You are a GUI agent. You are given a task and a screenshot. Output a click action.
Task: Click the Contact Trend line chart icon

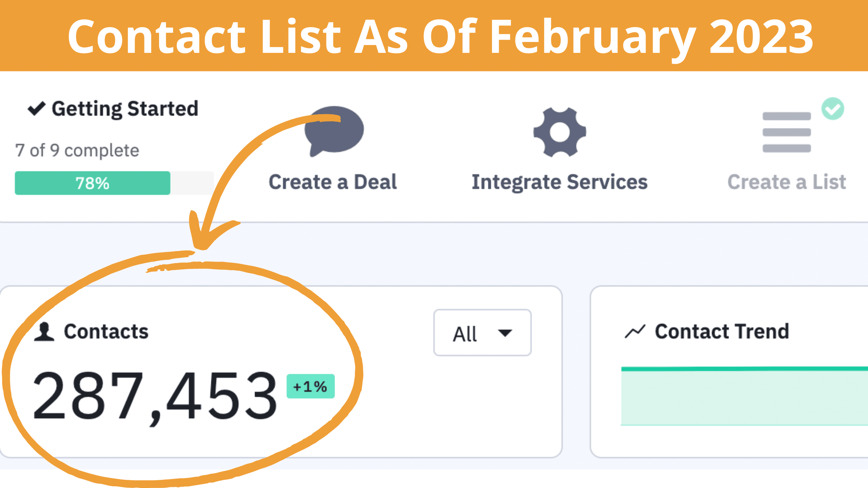pyautogui.click(x=635, y=332)
